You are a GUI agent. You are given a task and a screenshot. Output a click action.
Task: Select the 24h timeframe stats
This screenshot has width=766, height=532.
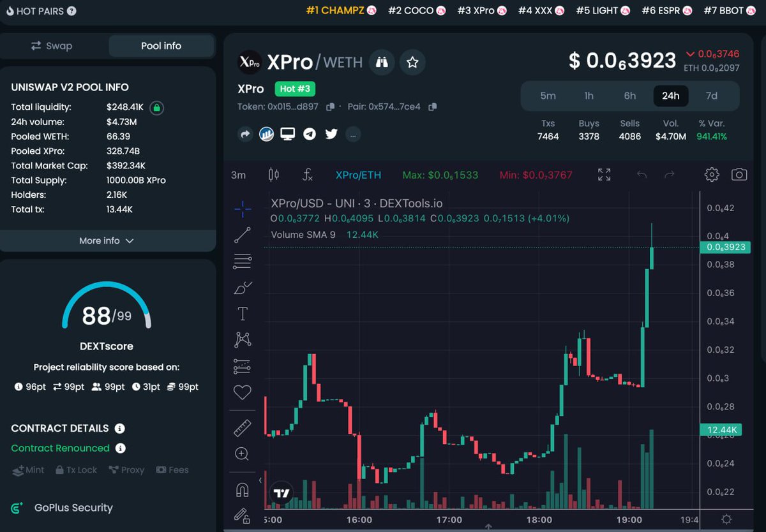click(x=670, y=96)
